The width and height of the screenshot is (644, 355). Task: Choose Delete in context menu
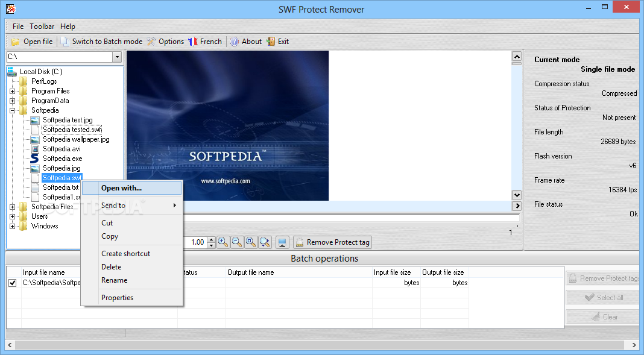131,267
